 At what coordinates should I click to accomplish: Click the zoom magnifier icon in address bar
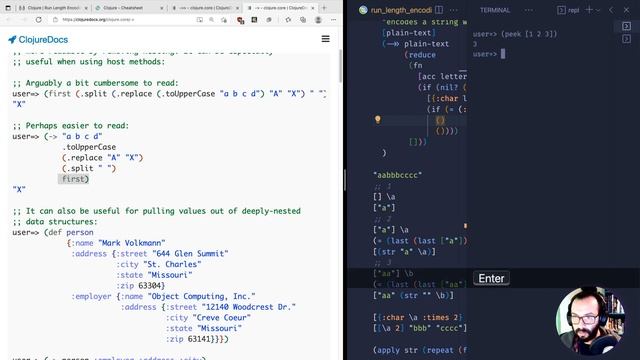211,20
